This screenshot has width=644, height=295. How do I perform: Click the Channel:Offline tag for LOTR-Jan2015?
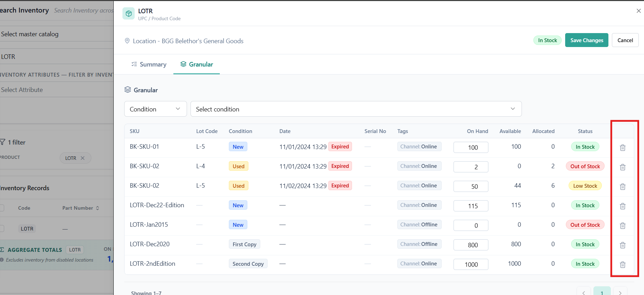[x=419, y=225]
